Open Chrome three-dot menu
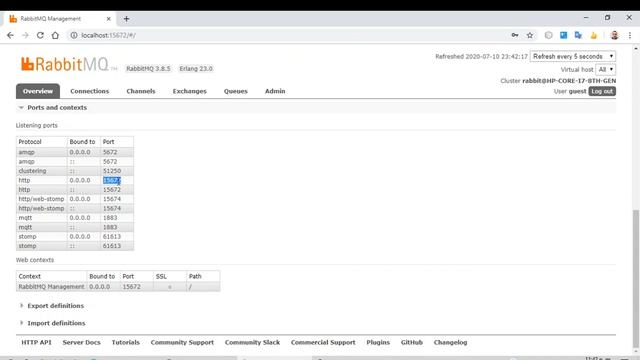640x360 pixels. point(630,36)
